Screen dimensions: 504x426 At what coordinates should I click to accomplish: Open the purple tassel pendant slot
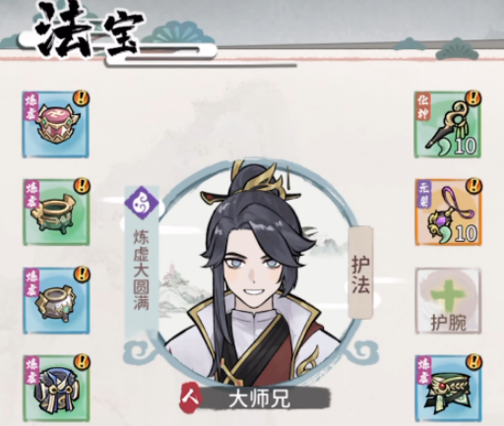tap(448, 213)
